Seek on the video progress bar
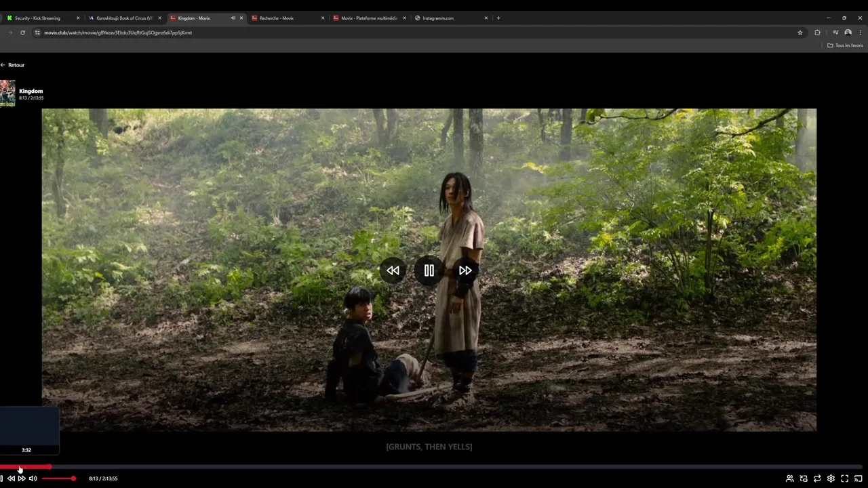Viewport: 868px width, 488px height. coord(431,466)
